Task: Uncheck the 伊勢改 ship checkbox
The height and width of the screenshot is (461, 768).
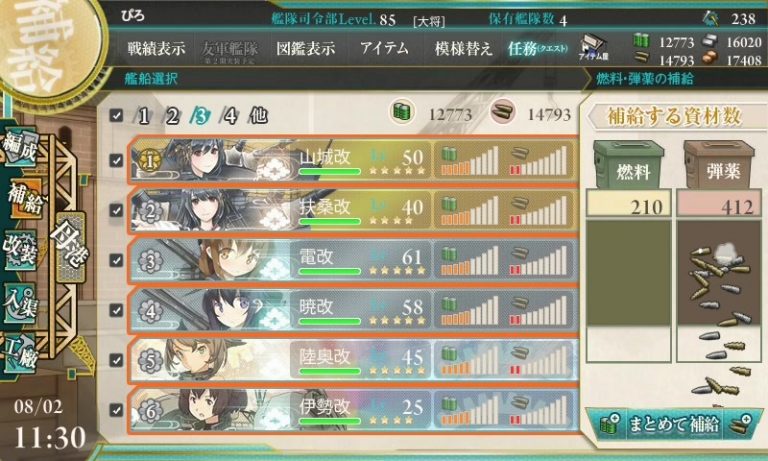Action: point(116,409)
